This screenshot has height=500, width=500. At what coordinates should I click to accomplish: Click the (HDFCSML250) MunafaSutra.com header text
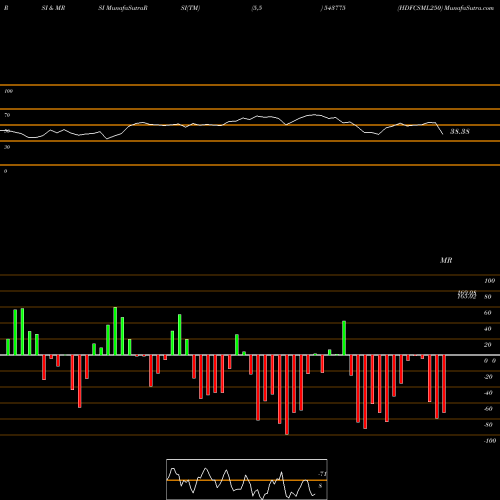[446, 8]
